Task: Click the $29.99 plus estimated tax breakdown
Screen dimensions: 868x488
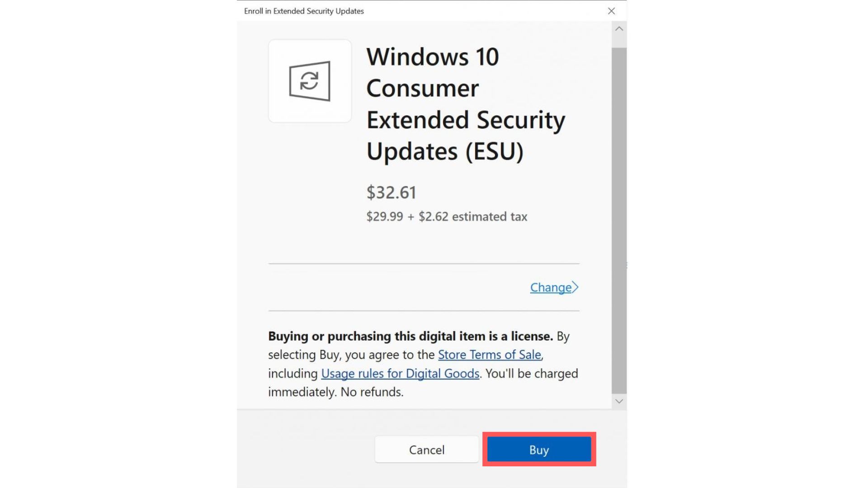Action: pos(447,216)
